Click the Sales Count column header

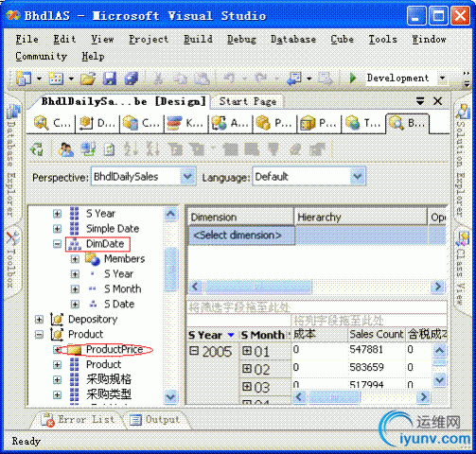pyautogui.click(x=377, y=334)
